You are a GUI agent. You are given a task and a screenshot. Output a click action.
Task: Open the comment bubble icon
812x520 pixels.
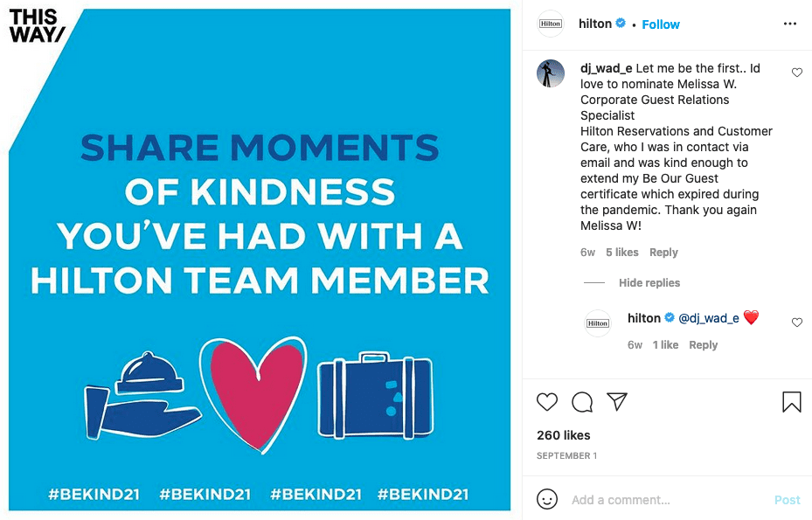[x=582, y=402]
